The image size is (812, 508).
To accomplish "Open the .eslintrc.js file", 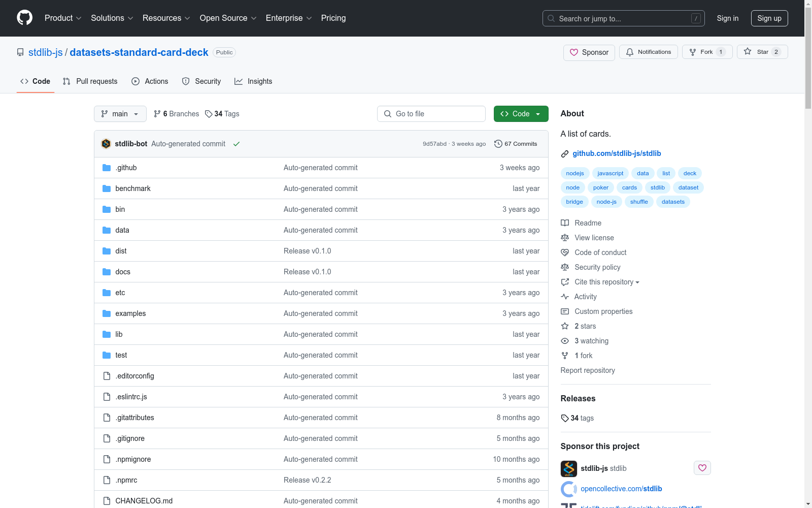I will coord(131,397).
